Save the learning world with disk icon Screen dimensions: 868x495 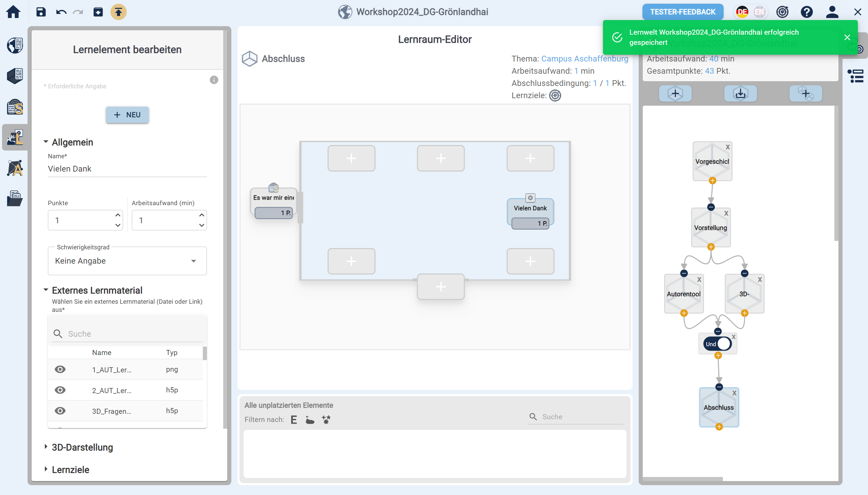(41, 12)
